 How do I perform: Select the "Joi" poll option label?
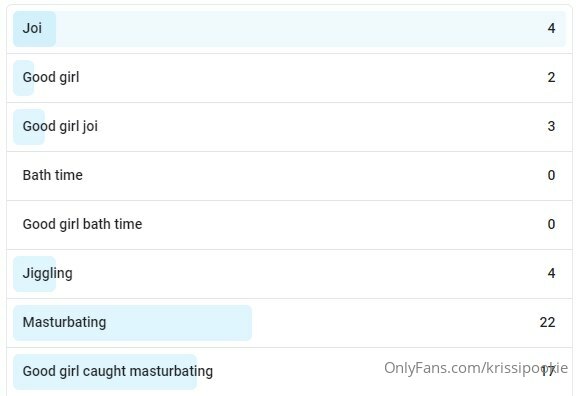[32, 28]
